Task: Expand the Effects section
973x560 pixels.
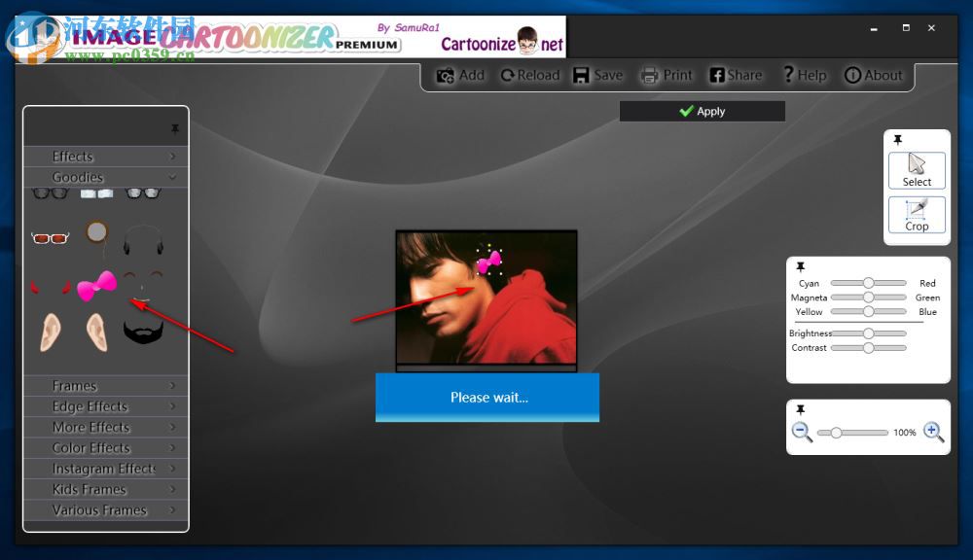Action: pos(105,157)
